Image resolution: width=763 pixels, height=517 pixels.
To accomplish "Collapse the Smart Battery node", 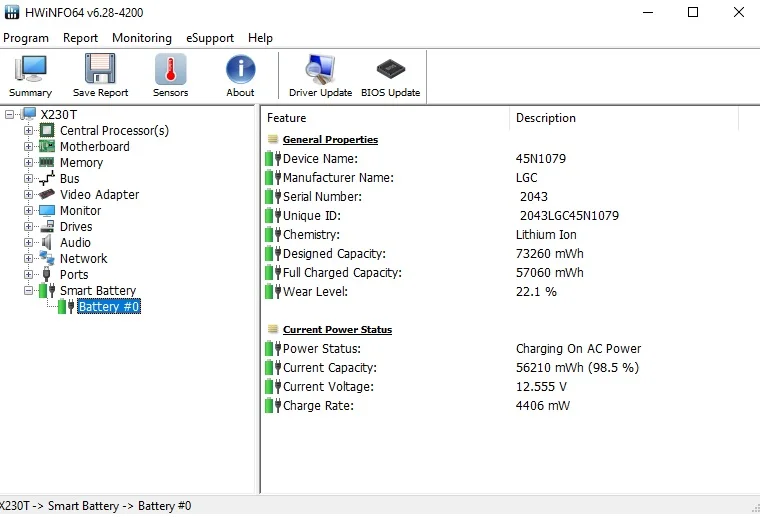I will [x=28, y=291].
